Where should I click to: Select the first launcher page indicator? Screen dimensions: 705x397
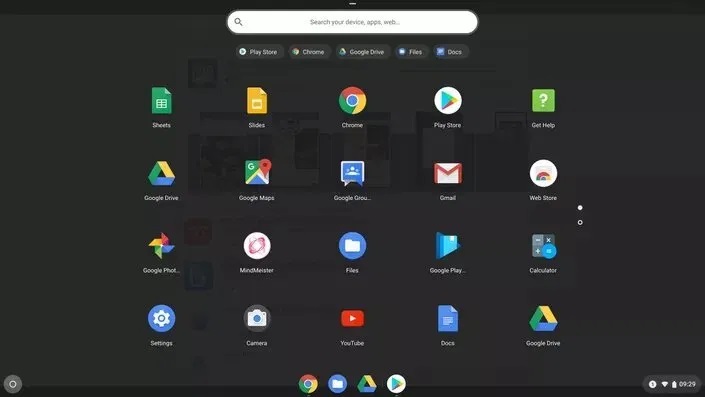[580, 208]
